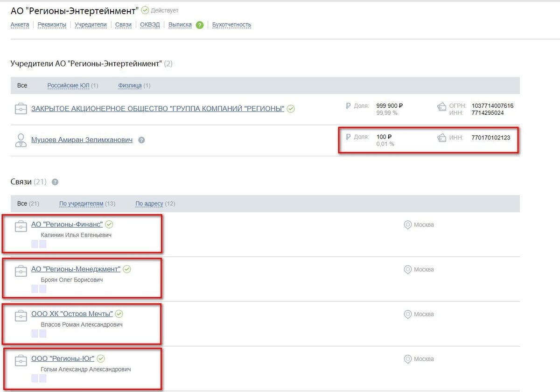Select the name Гольм Александр Александрович

point(86,370)
